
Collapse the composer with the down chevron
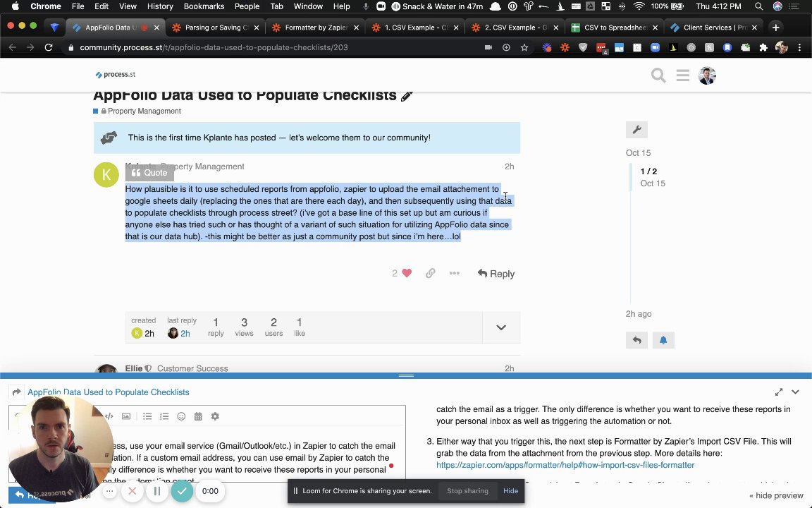[795, 392]
